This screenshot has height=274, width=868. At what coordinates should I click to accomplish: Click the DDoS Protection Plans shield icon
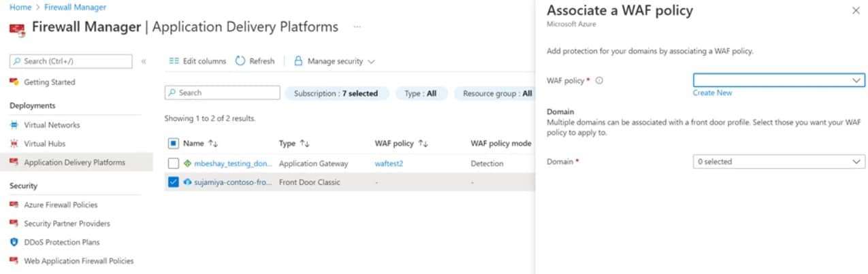click(x=14, y=242)
